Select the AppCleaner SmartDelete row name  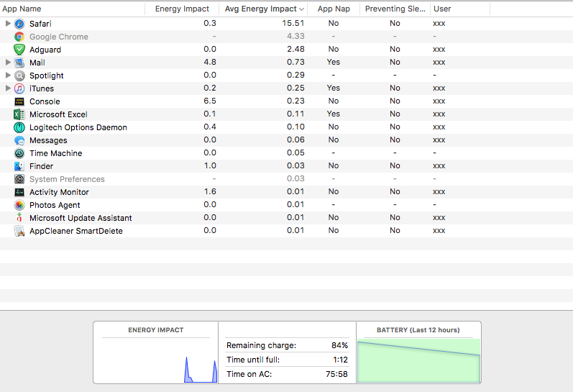tap(76, 231)
